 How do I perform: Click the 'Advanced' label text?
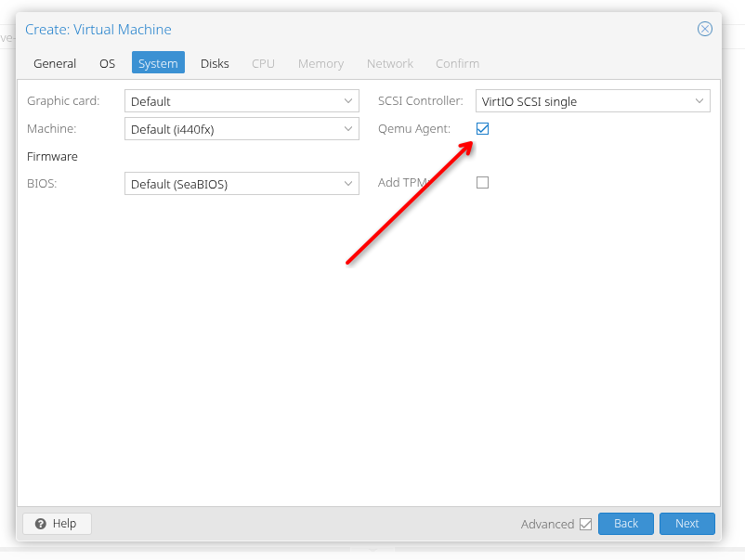pyautogui.click(x=547, y=524)
